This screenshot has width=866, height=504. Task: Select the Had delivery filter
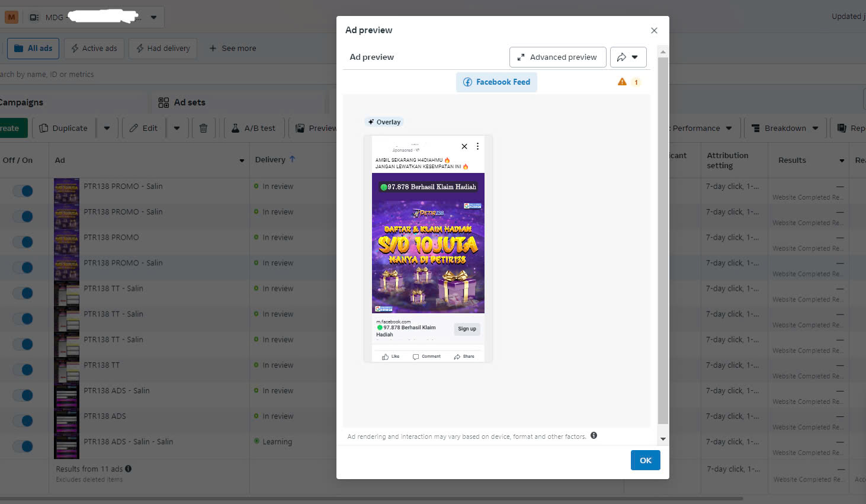pos(163,49)
